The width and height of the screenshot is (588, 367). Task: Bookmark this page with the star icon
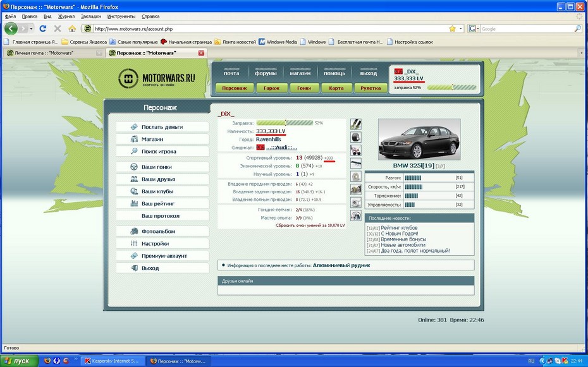pyautogui.click(x=452, y=29)
